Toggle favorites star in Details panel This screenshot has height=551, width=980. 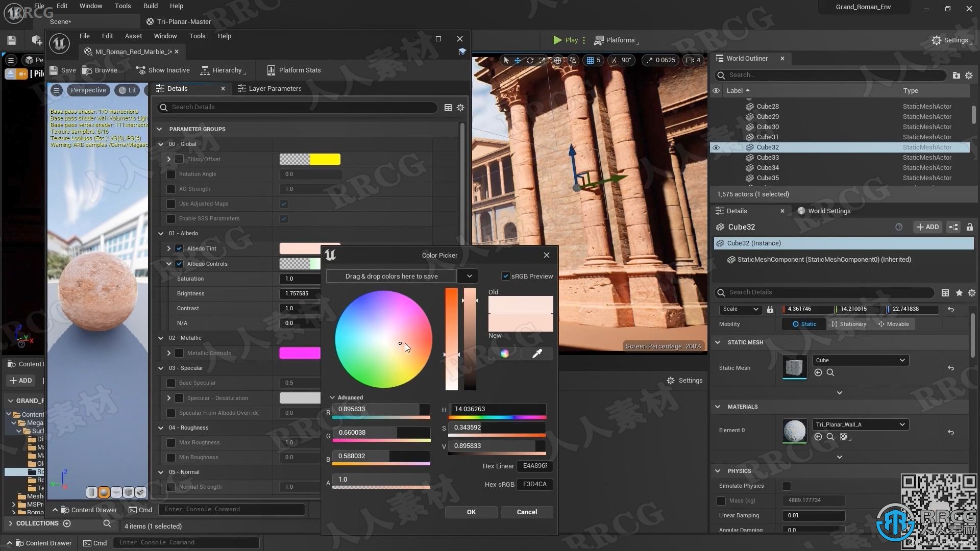[959, 293]
